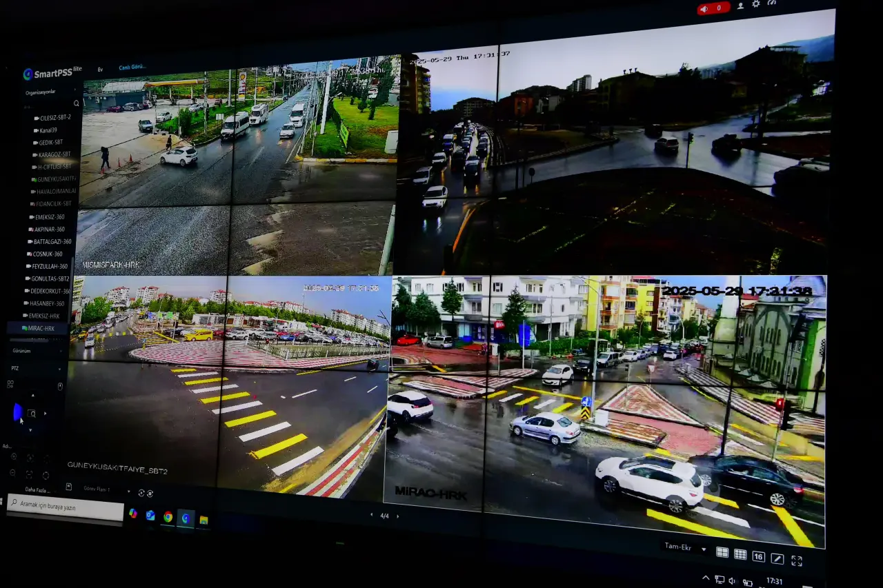
Task: Open File Explorer from the taskbar
Action: 204,519
